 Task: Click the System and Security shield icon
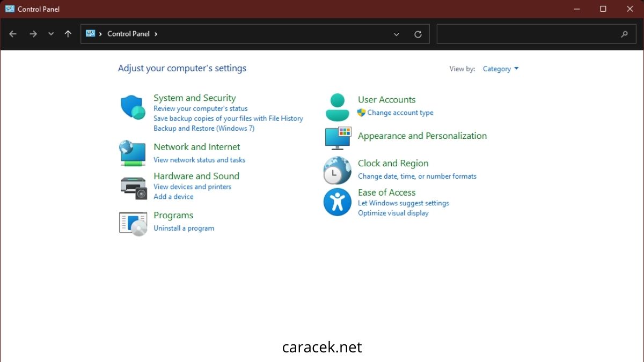[133, 107]
